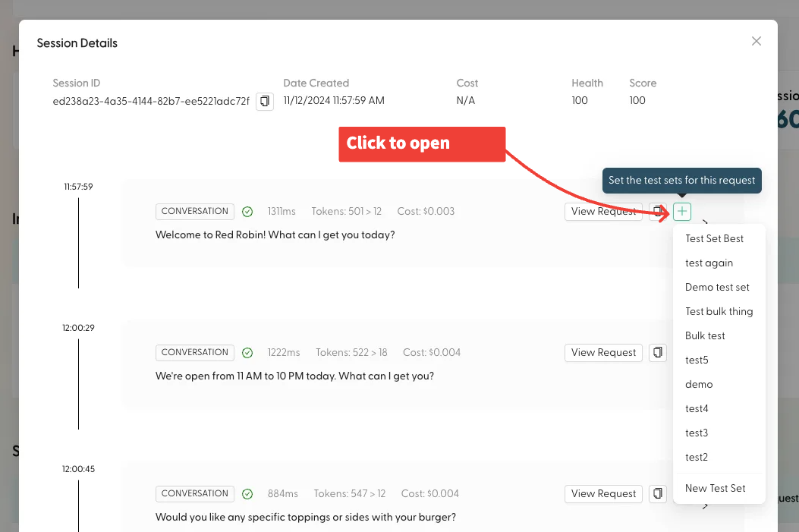Choose test5 from the test set list
This screenshot has height=532, width=799.
pyautogui.click(x=697, y=360)
